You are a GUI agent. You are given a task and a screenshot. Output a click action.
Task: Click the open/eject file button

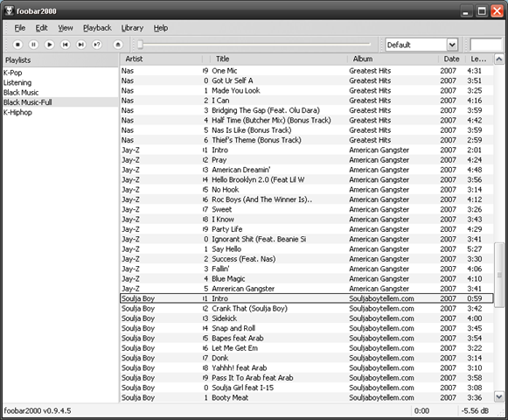(x=118, y=45)
